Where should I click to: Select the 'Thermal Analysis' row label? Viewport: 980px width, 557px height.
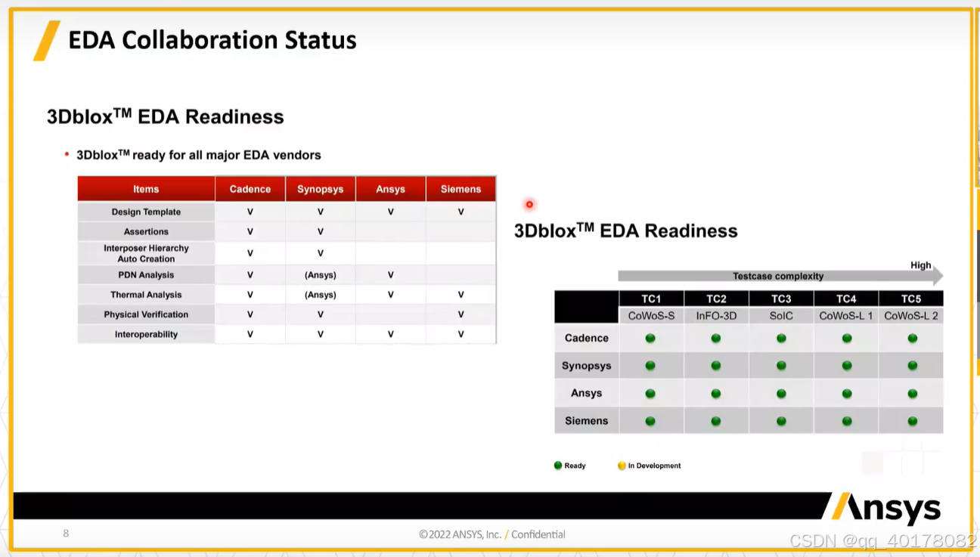pyautogui.click(x=146, y=295)
